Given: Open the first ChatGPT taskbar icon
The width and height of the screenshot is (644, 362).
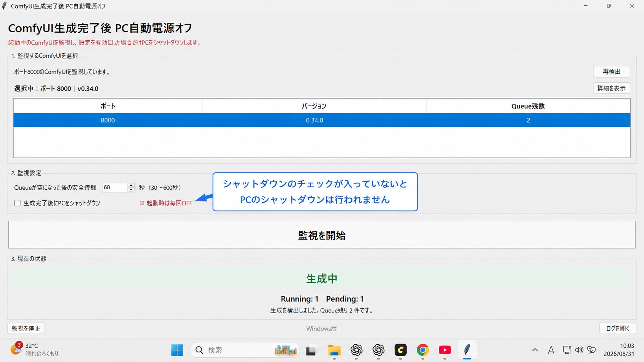Looking at the screenshot, I should pos(356,350).
